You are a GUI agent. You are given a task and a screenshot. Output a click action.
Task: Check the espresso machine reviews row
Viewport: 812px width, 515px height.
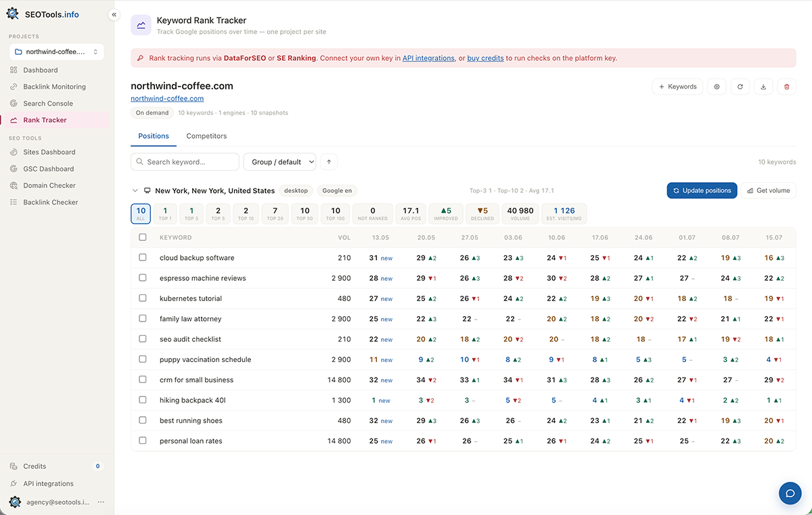point(142,278)
